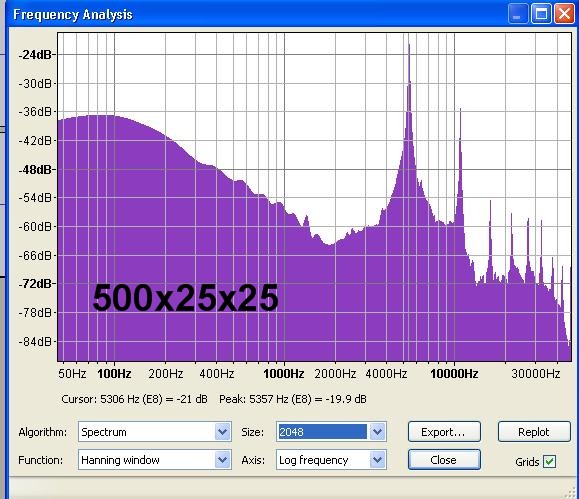Open the Function dropdown arrow
Viewport: 579px width, 499px height.
222,459
